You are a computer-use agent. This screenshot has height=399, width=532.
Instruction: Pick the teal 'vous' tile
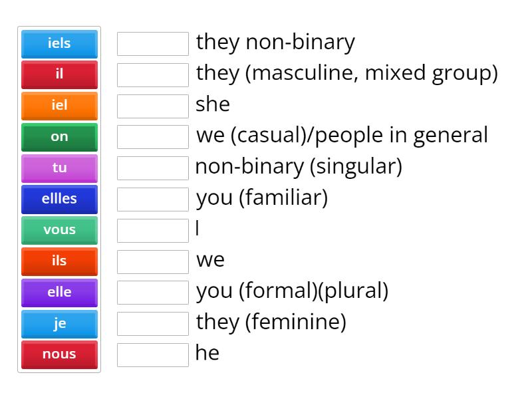59,231
